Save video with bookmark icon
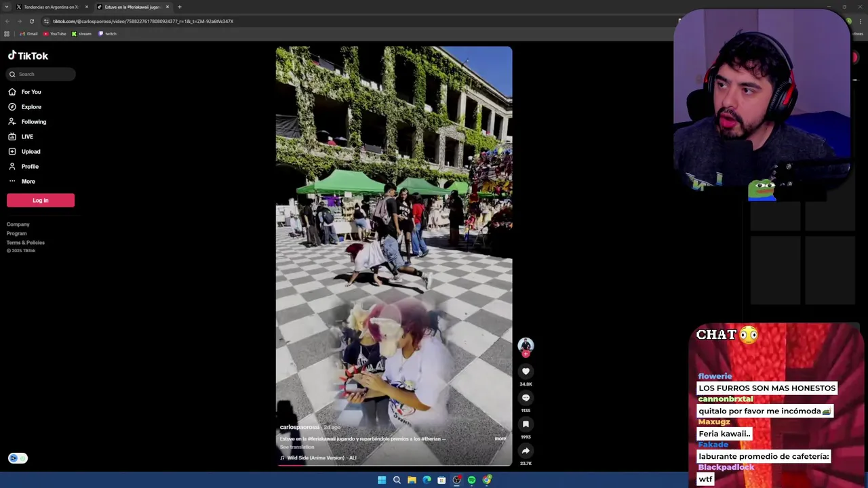The height and width of the screenshot is (488, 868). point(526,424)
